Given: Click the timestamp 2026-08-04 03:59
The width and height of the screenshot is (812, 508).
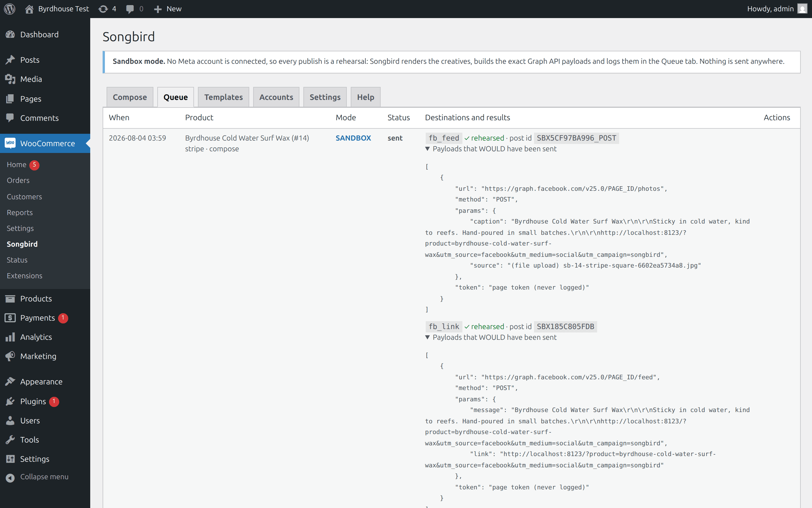Looking at the screenshot, I should 137,138.
